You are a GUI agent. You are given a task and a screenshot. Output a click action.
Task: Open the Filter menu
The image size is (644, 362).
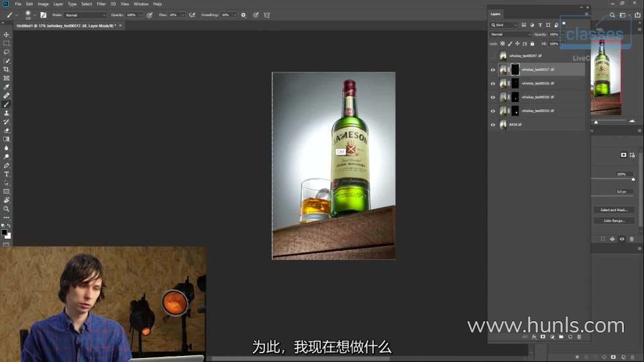(101, 4)
